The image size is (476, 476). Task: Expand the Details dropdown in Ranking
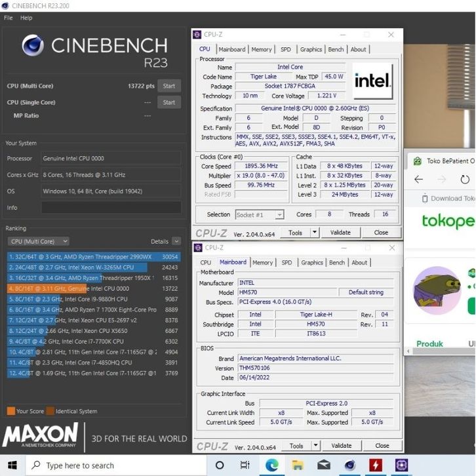[176, 241]
